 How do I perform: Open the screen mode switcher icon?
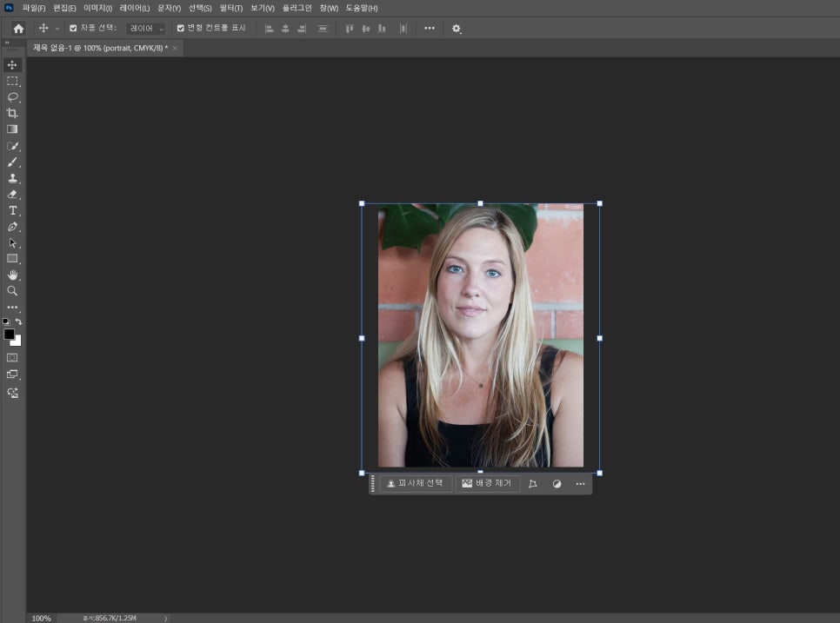[12, 374]
